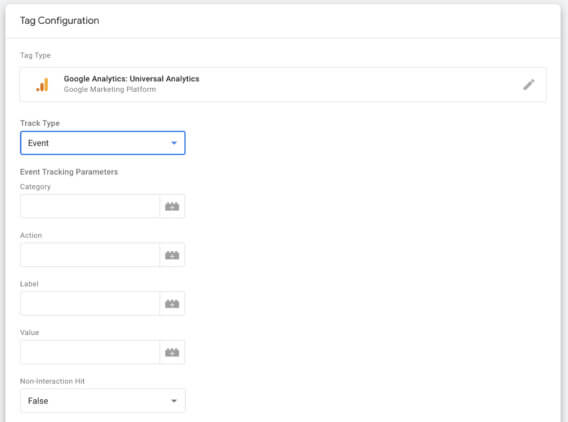Screen dimensions: 568x422
Task: Click the arrow of the False dropdown
Action: click(x=174, y=401)
